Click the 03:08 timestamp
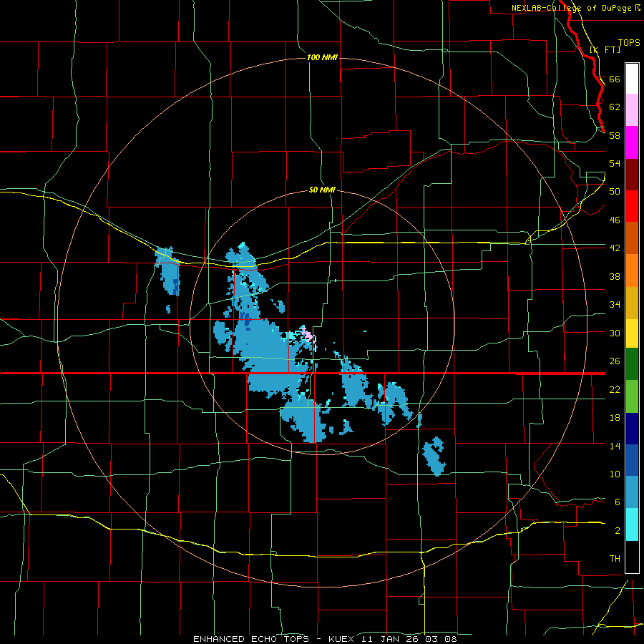This screenshot has height=644, width=644. pyautogui.click(x=441, y=639)
